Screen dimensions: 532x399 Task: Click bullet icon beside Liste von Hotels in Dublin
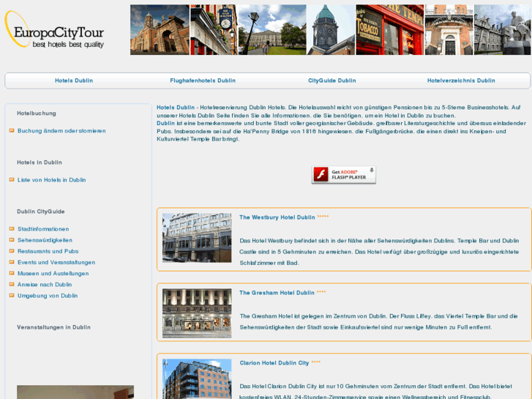pyautogui.click(x=12, y=179)
